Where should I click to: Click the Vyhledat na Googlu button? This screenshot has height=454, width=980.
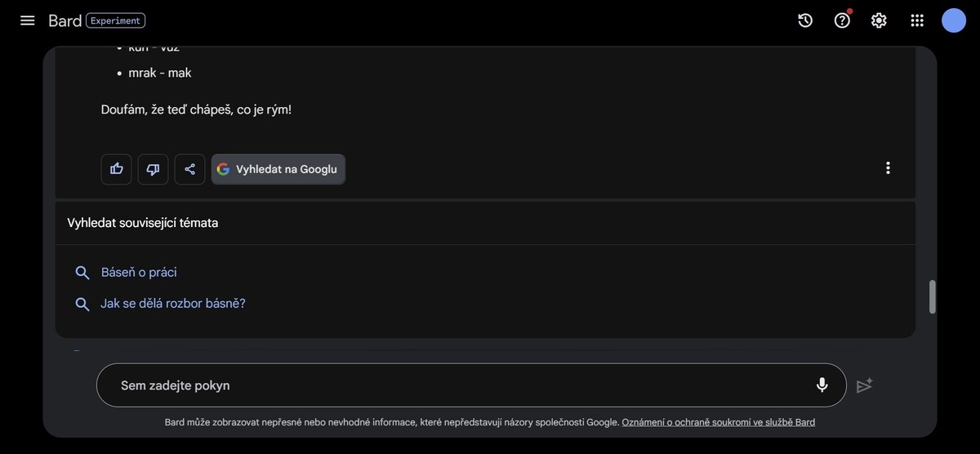coord(278,169)
